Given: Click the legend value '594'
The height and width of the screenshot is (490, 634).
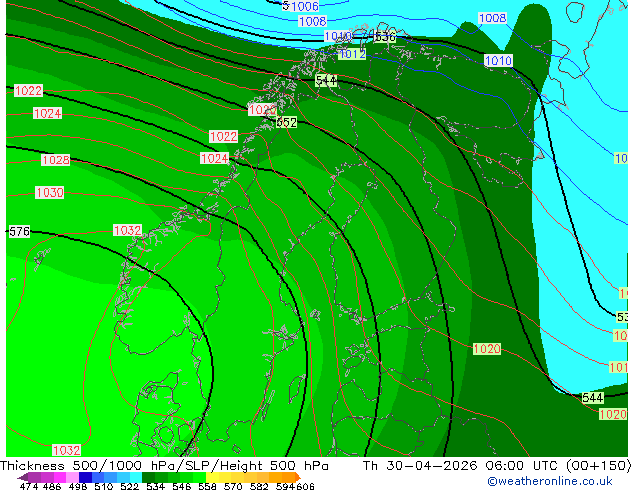Looking at the screenshot, I should pos(285,486).
